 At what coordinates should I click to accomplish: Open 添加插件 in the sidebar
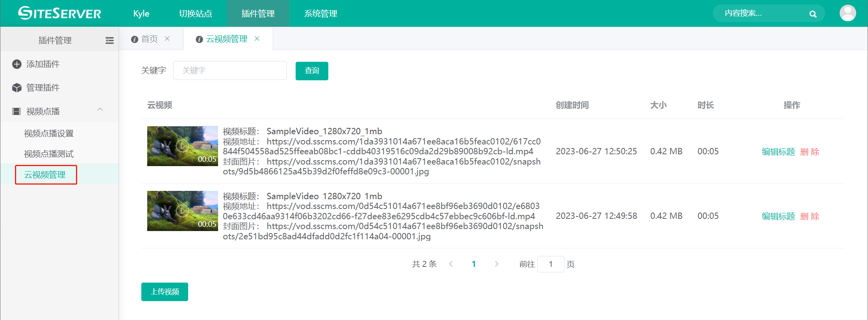pos(43,64)
